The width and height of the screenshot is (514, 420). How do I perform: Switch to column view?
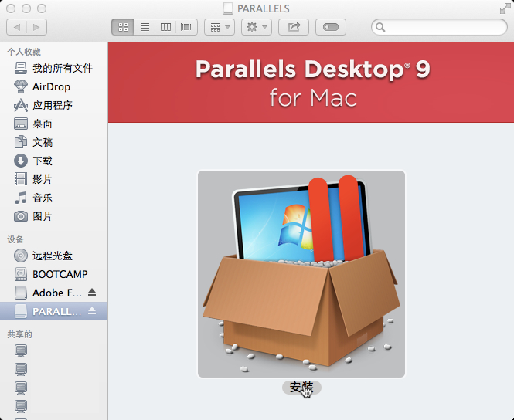coord(165,27)
